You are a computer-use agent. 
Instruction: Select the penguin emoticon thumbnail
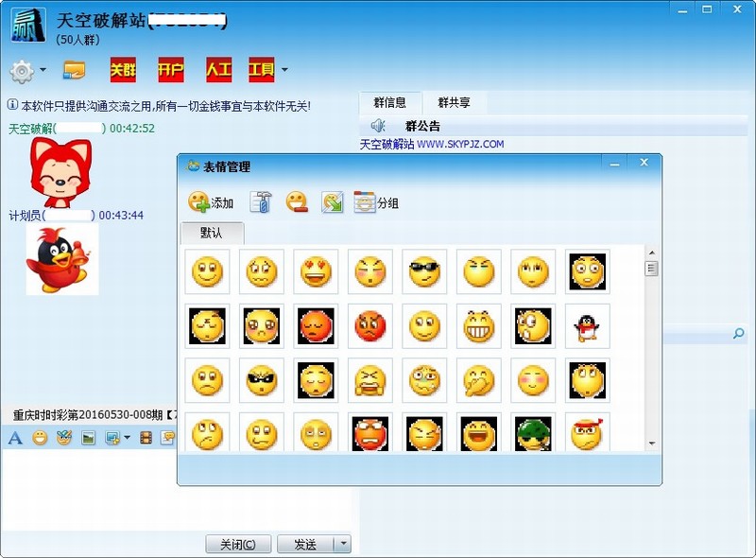pos(587,326)
